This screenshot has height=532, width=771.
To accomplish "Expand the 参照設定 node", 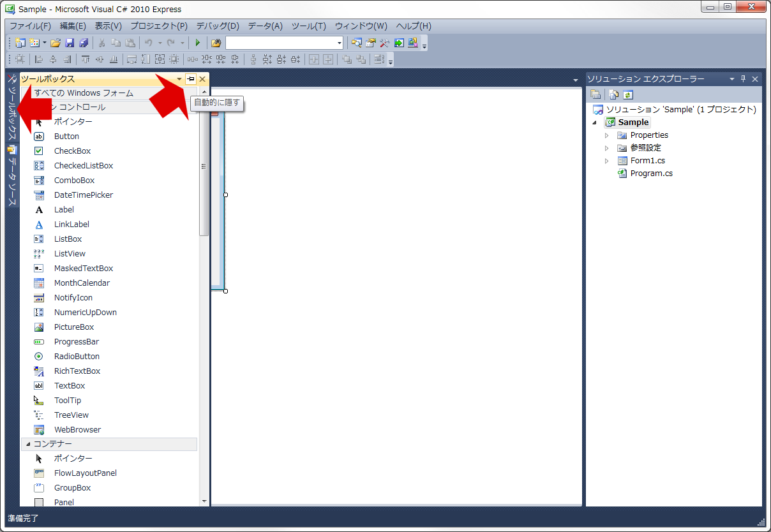I will pos(607,148).
